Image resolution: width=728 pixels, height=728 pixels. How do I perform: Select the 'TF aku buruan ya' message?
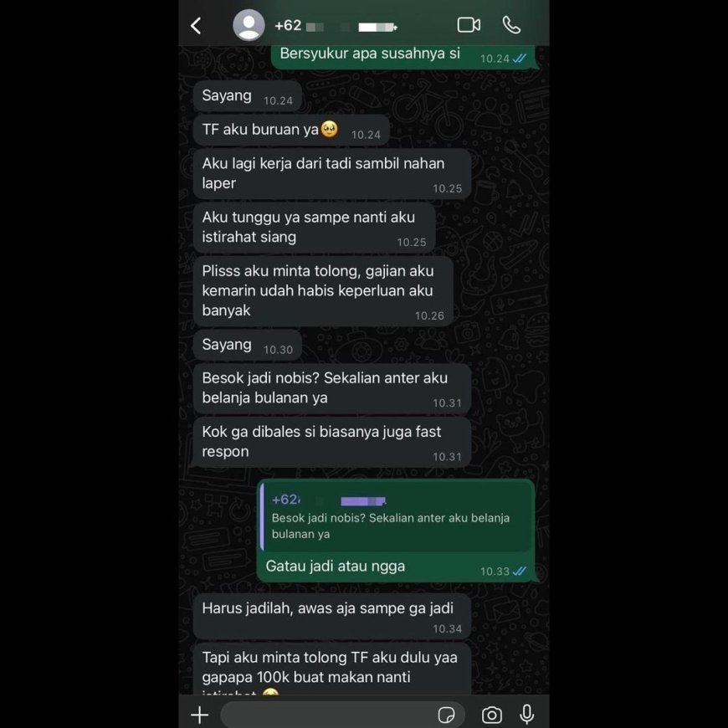coord(291,130)
